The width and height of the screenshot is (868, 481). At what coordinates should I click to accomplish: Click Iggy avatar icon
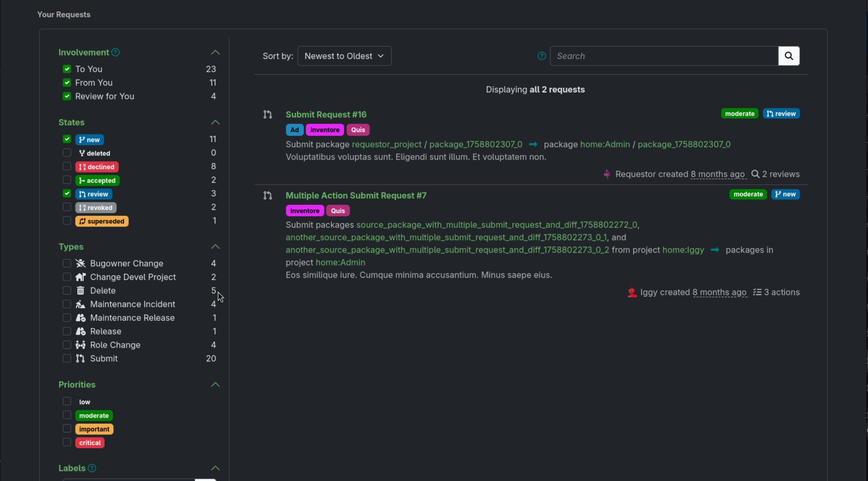[x=632, y=293]
